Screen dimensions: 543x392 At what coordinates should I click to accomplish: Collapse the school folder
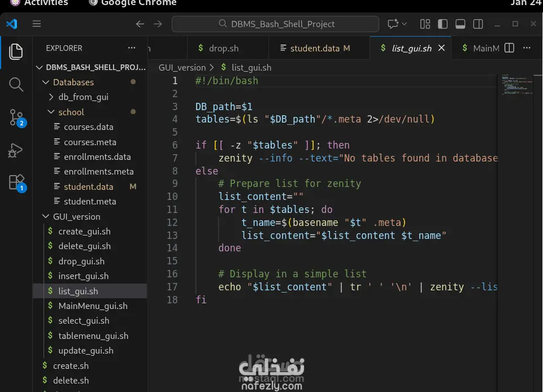pyautogui.click(x=91, y=112)
